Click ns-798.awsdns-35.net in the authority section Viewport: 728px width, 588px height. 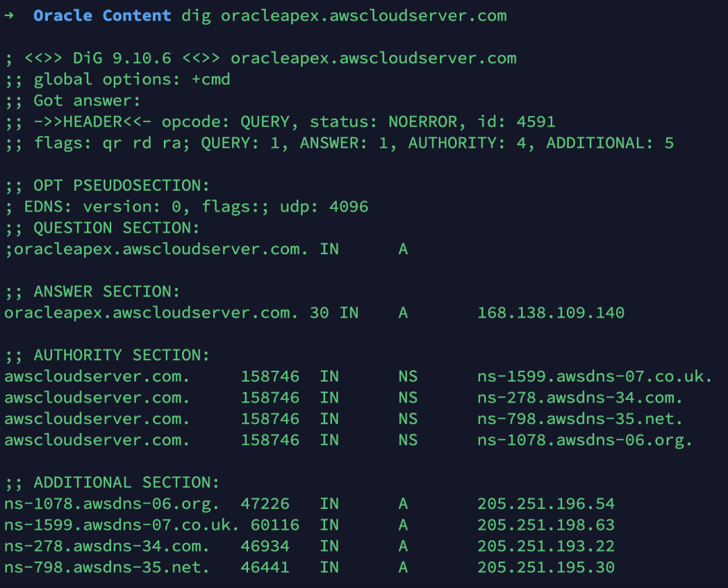tap(580, 419)
